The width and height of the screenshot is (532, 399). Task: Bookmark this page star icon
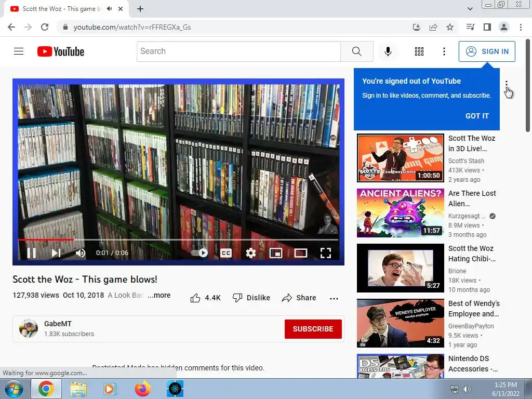point(450,27)
